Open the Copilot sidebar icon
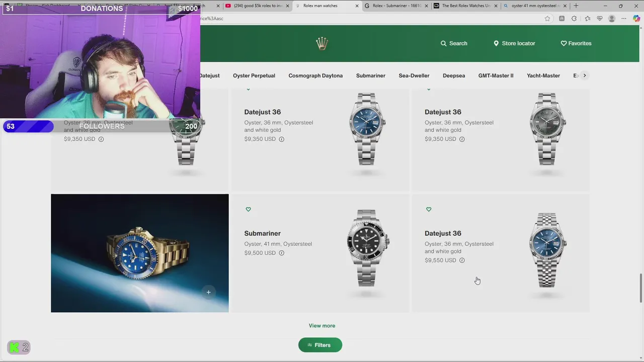 636,19
